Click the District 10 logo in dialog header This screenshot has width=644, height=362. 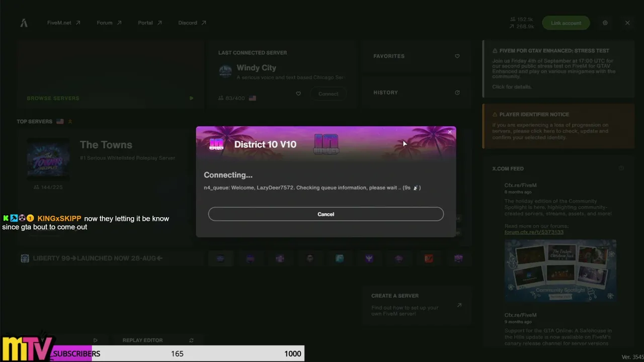216,144
